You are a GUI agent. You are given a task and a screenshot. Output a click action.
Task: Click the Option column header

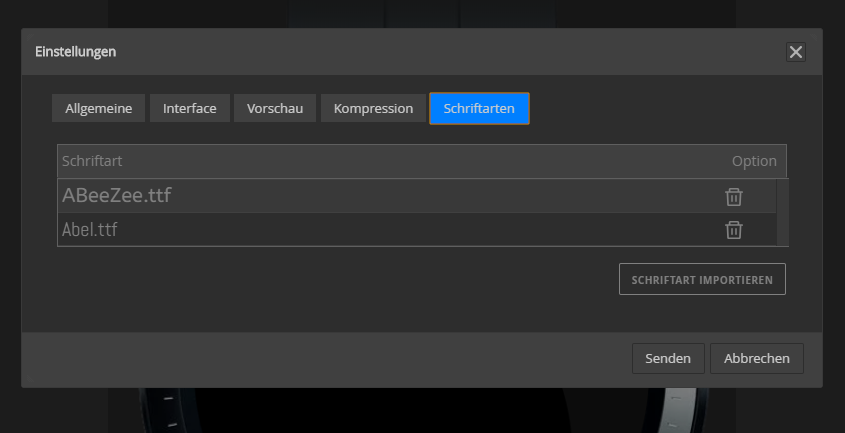754,161
